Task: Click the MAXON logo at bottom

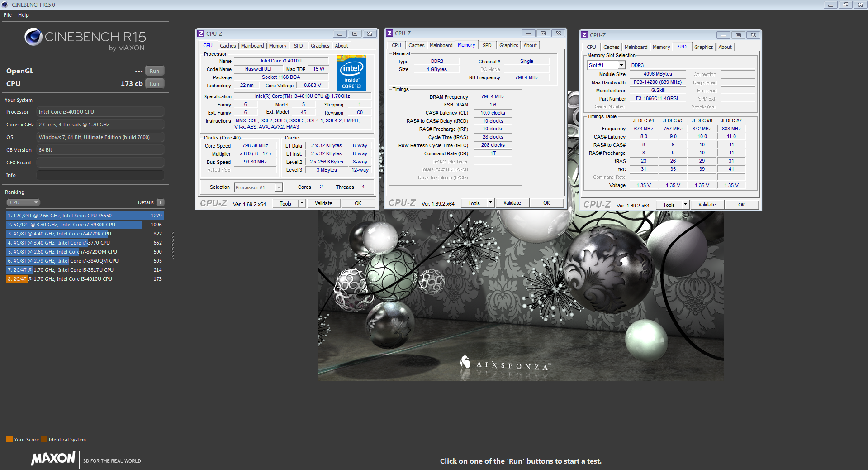Action: click(x=53, y=458)
